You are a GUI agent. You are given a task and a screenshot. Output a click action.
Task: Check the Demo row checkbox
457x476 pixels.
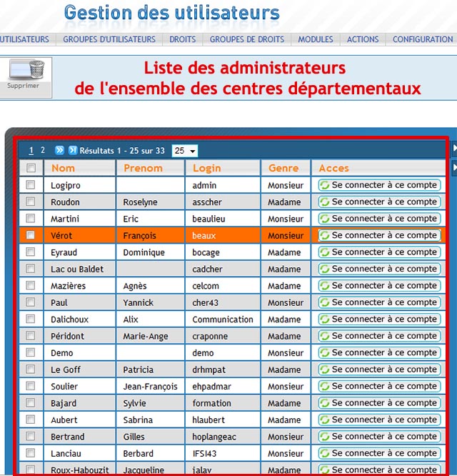pyautogui.click(x=30, y=352)
